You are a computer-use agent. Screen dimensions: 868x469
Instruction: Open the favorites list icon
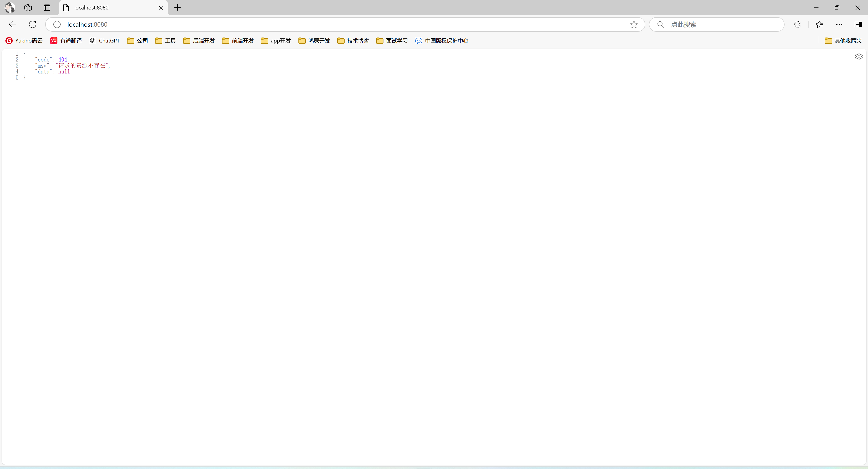[x=819, y=24]
